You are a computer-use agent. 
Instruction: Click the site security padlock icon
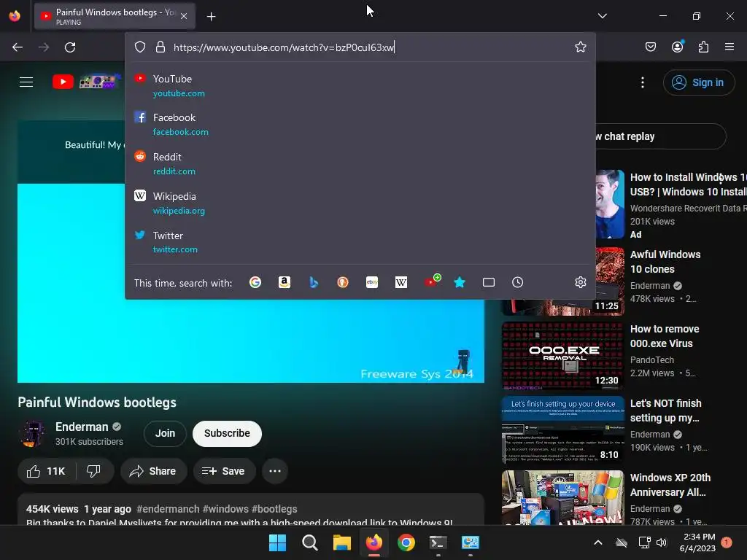[x=160, y=47]
